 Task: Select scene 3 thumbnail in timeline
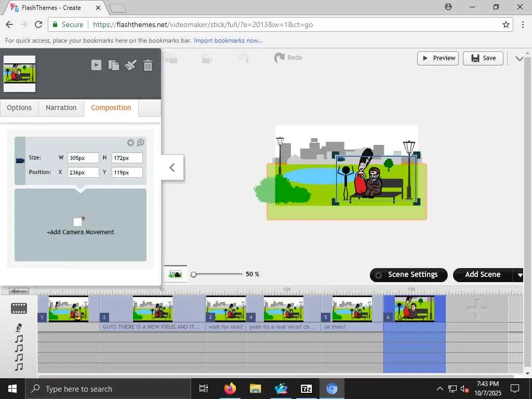click(x=226, y=309)
